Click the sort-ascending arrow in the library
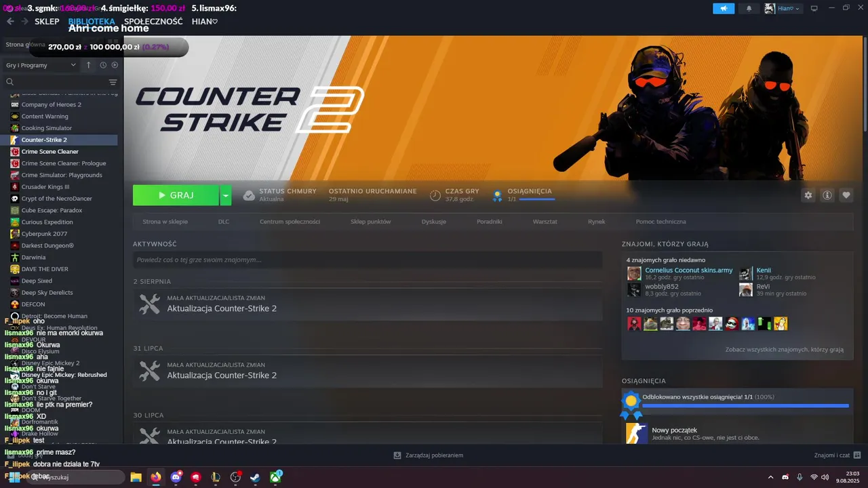 pyautogui.click(x=88, y=65)
